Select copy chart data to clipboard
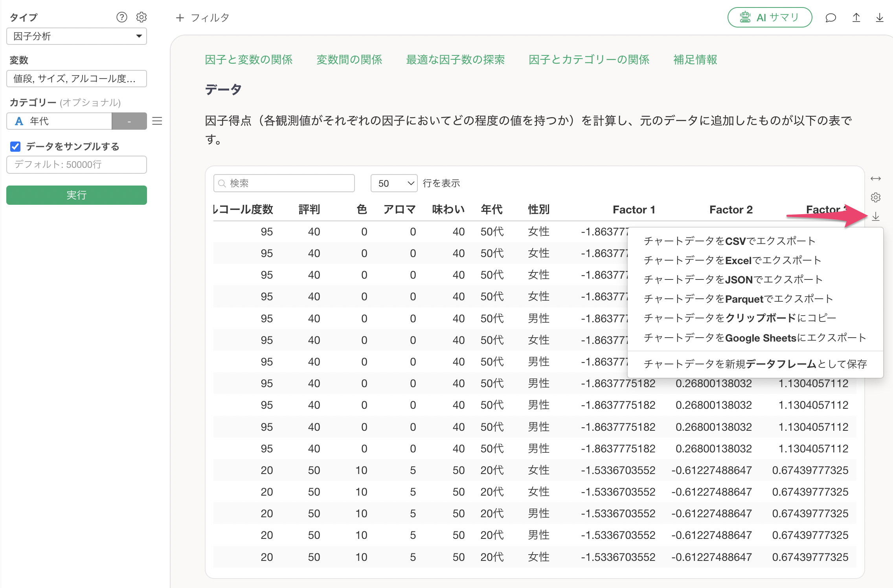Image resolution: width=893 pixels, height=588 pixels. pos(740,318)
